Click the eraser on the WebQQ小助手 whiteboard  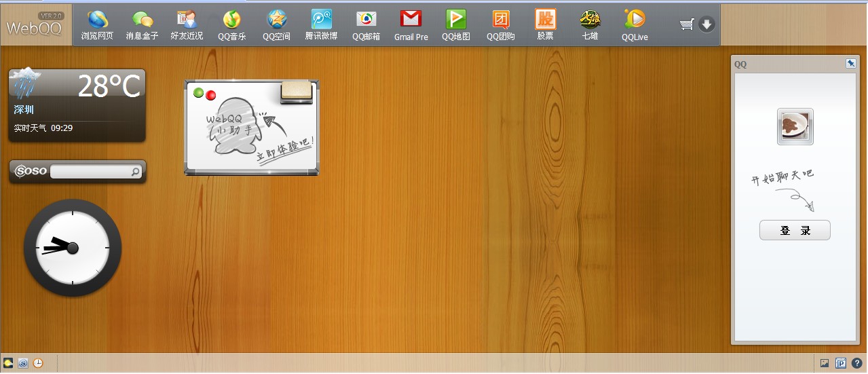[x=297, y=92]
